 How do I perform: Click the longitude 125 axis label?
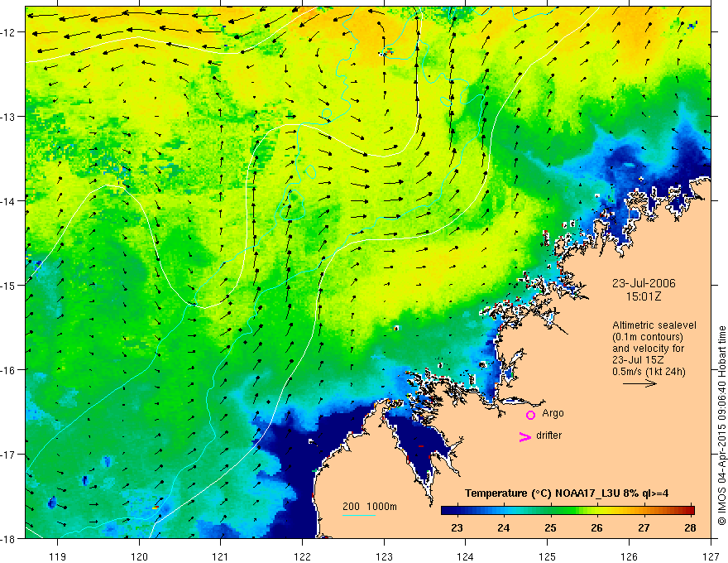click(548, 556)
